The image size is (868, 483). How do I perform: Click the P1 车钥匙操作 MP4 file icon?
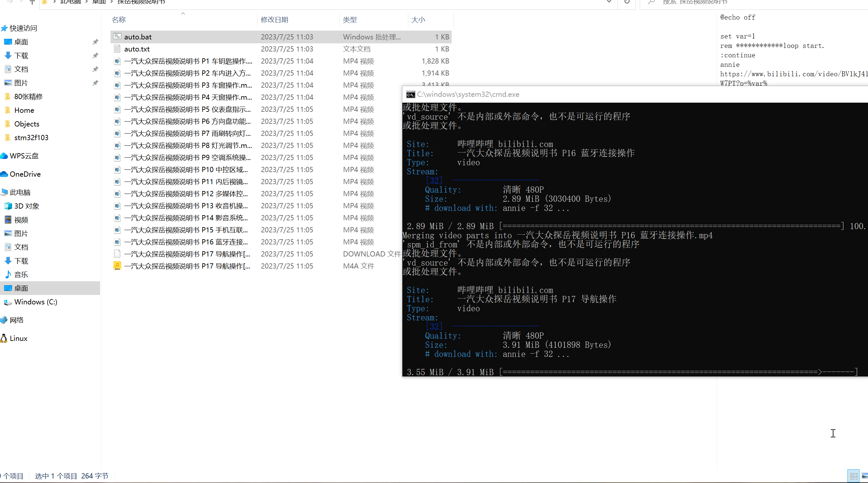click(117, 61)
